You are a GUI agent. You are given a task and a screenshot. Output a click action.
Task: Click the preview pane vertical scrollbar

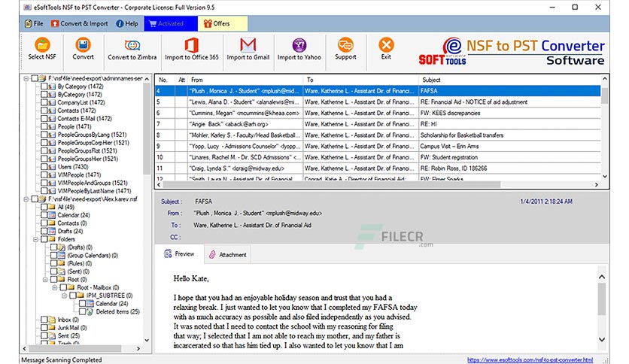click(x=602, y=299)
